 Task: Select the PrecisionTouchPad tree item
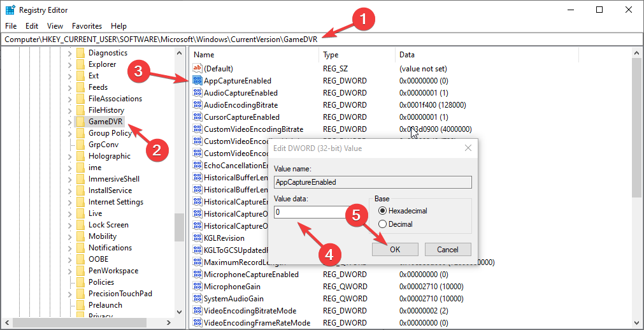click(x=120, y=294)
